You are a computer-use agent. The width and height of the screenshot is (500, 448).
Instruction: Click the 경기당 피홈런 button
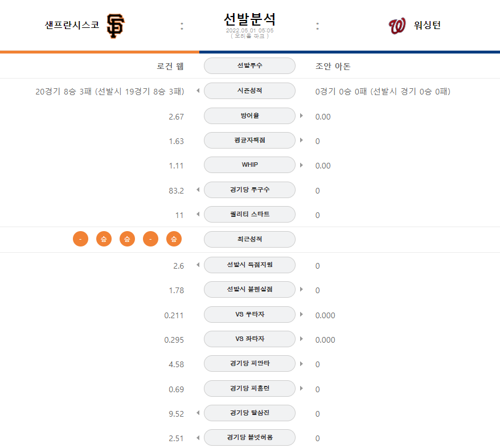[249, 388]
